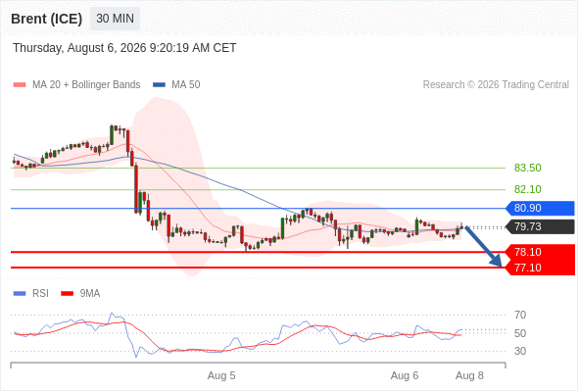Click the blue RSI legend swatch

(x=20, y=294)
